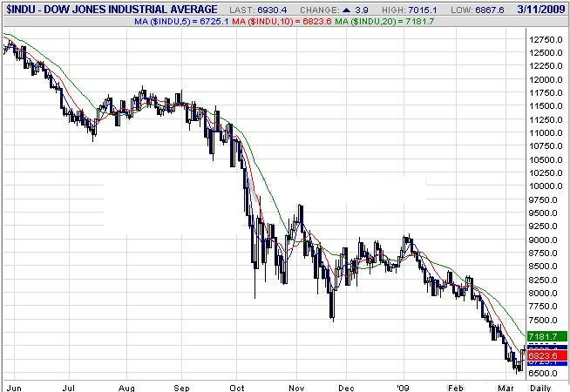The image size is (570, 392).
Task: Click the Jul label on time axis
Action: click(69, 388)
